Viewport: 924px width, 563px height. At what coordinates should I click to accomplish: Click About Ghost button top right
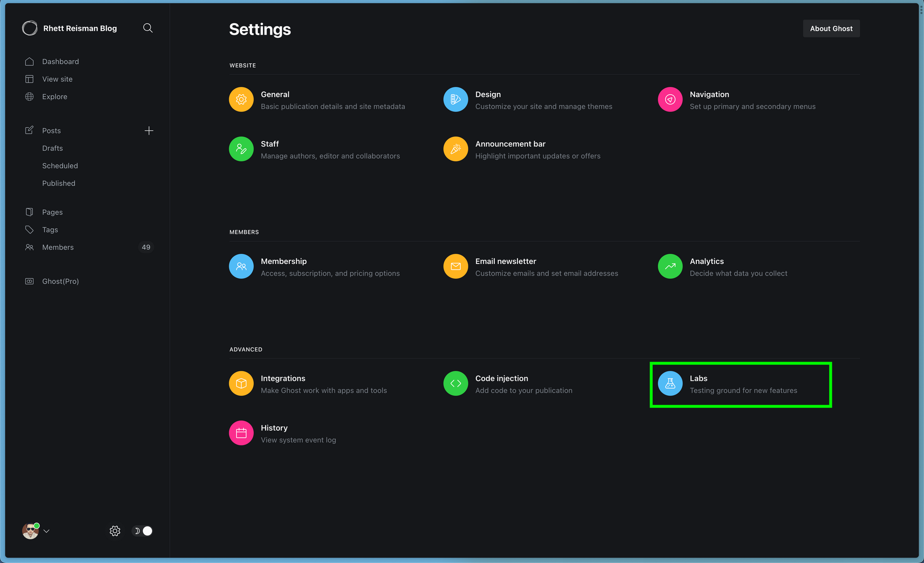click(x=832, y=28)
